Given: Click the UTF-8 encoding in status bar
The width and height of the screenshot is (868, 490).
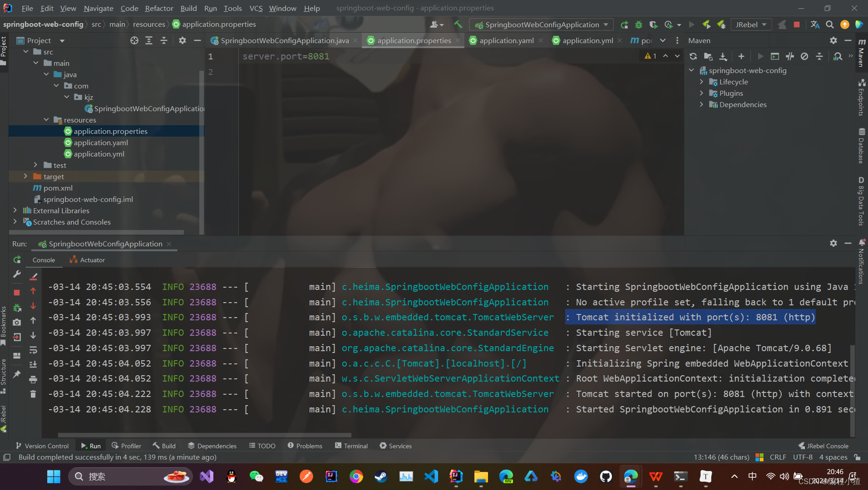Looking at the screenshot, I should pyautogui.click(x=802, y=457).
